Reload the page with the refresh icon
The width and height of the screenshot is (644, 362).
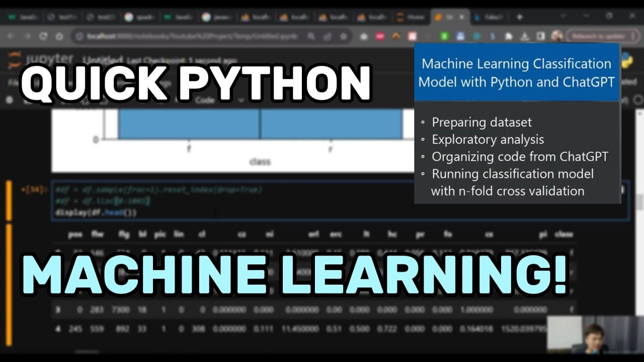coord(43,36)
